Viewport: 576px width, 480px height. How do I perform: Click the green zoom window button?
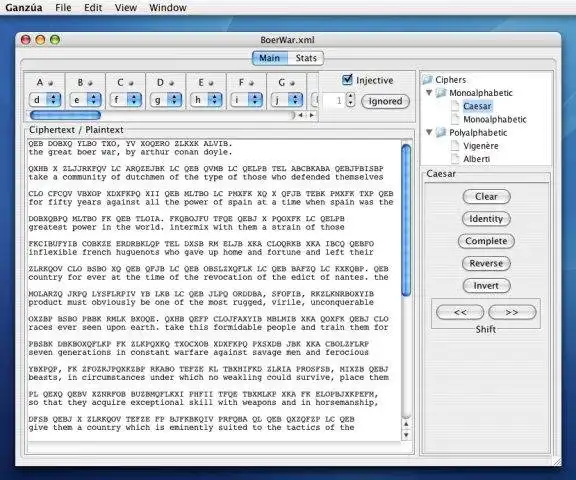[x=55, y=40]
